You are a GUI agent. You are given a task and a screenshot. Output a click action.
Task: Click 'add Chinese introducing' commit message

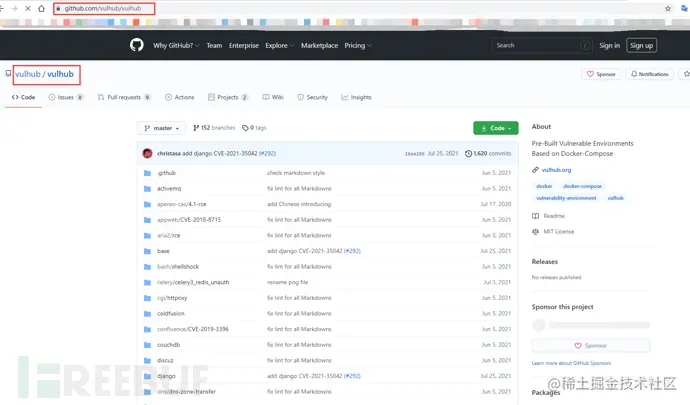click(299, 204)
